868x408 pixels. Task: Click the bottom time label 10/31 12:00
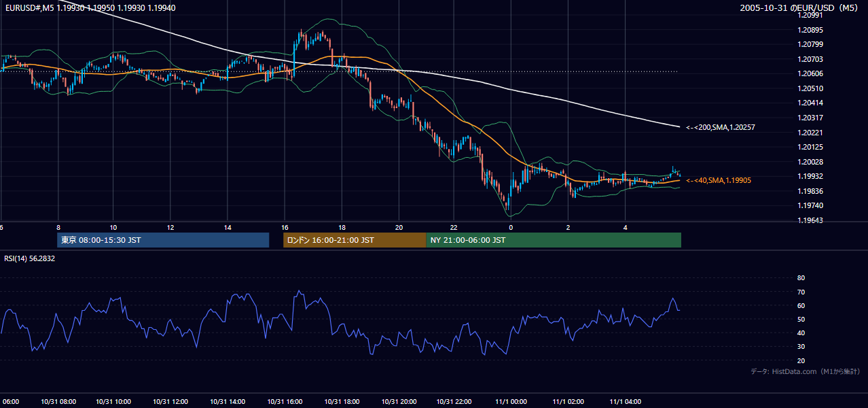pos(171,402)
